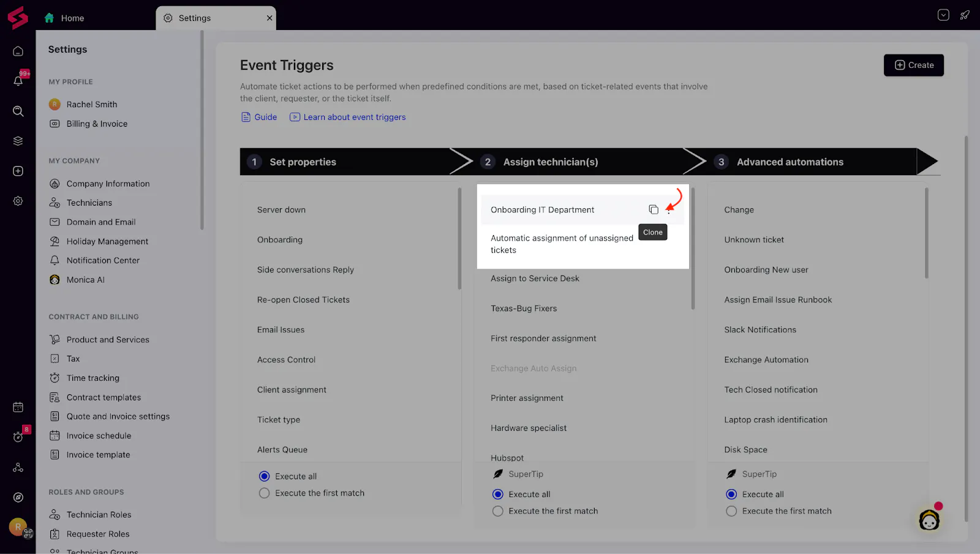Click the settings gear icon in left sidebar

click(x=18, y=201)
